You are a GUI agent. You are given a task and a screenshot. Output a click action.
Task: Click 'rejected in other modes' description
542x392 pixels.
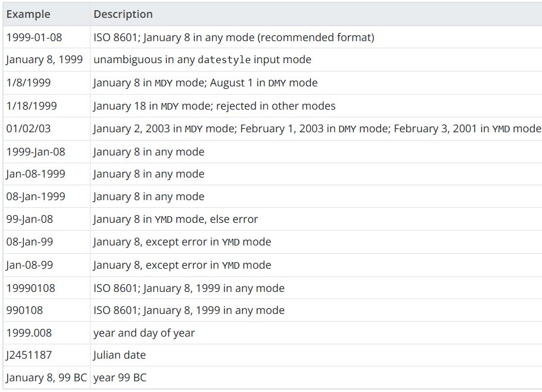[276, 106]
